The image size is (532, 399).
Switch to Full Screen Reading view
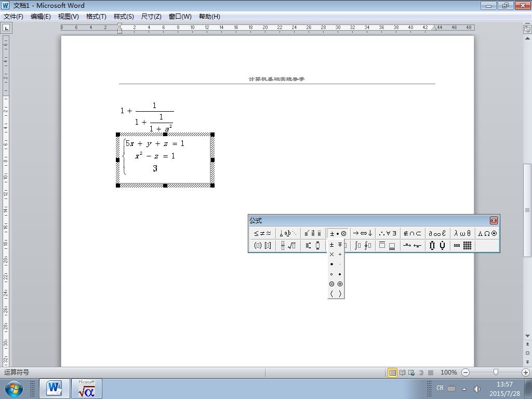coord(402,373)
